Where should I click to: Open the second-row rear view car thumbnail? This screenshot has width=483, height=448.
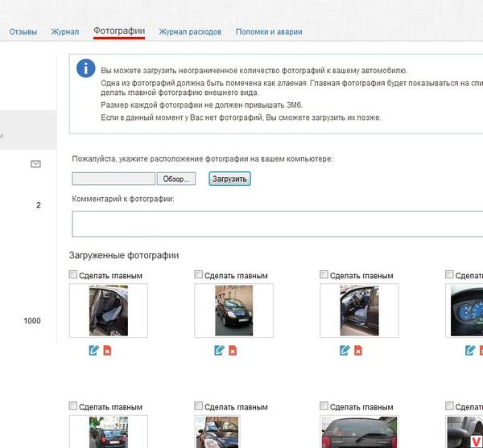click(x=109, y=432)
